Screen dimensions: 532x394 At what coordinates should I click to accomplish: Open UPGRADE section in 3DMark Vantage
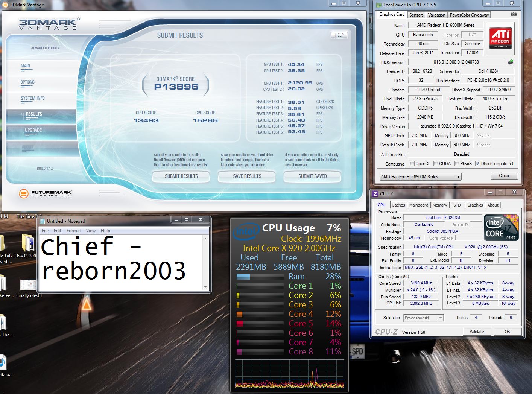[x=41, y=132]
